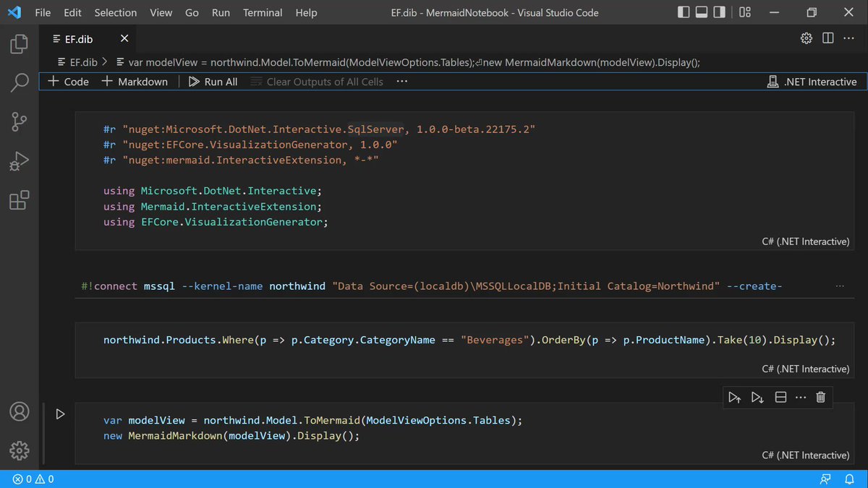
Task: Open the Go menu
Action: point(192,12)
